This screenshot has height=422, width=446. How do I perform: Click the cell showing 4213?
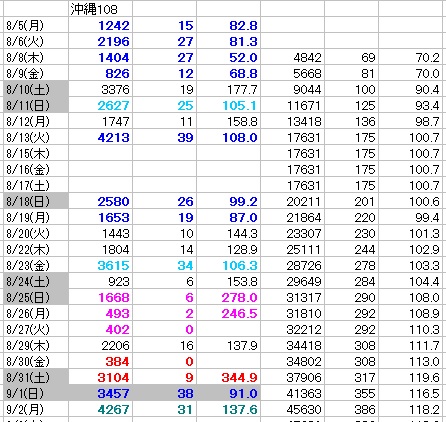pos(100,137)
